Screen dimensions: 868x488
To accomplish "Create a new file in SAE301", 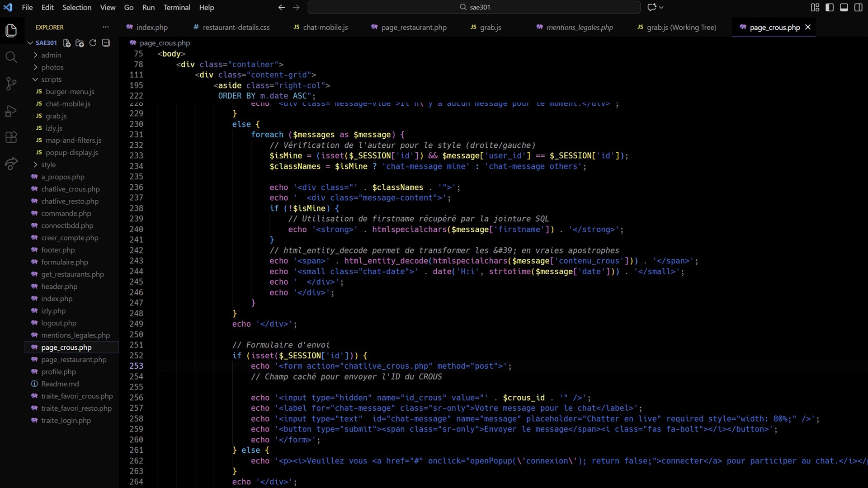I will pyautogui.click(x=67, y=43).
